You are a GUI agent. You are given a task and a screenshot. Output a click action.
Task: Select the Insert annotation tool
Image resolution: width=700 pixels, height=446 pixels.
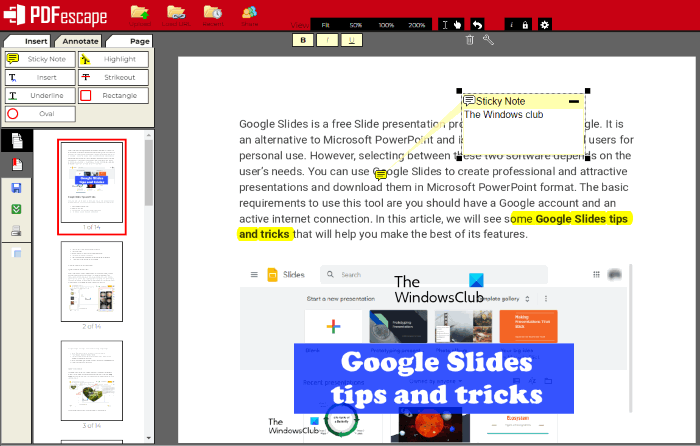point(40,77)
